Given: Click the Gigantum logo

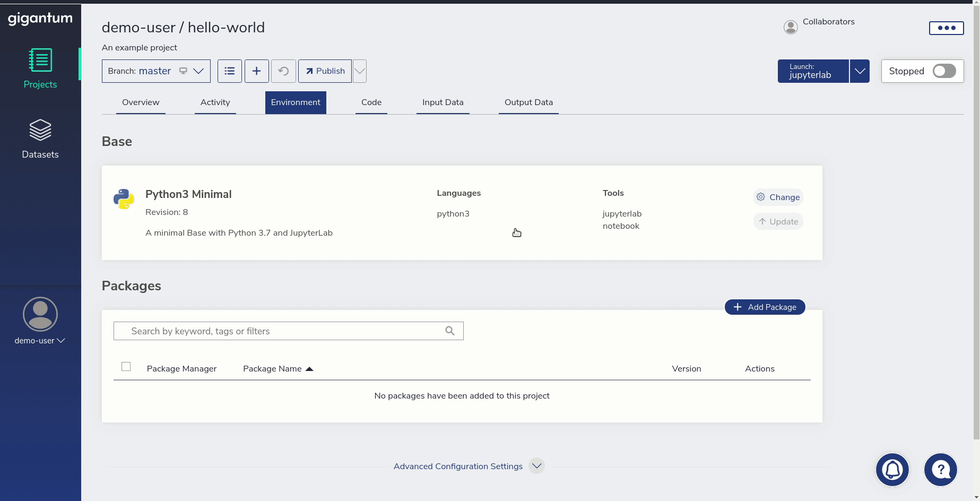Looking at the screenshot, I should tap(40, 19).
